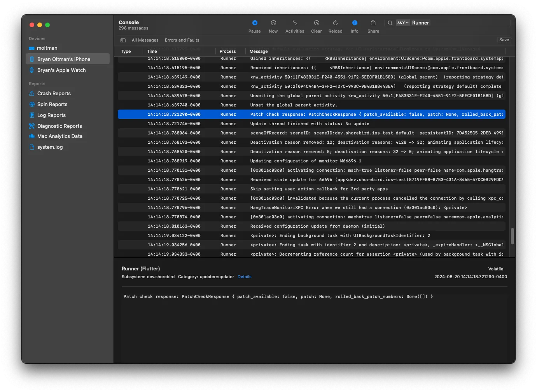Select the row at time 14:14:18.615000
537x392 pixels.
tap(311, 59)
